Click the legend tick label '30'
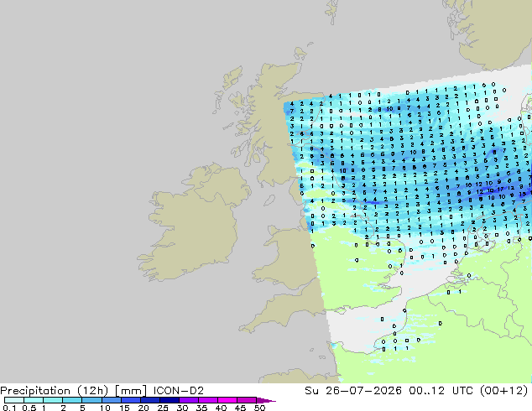The image size is (532, 411). [182, 408]
